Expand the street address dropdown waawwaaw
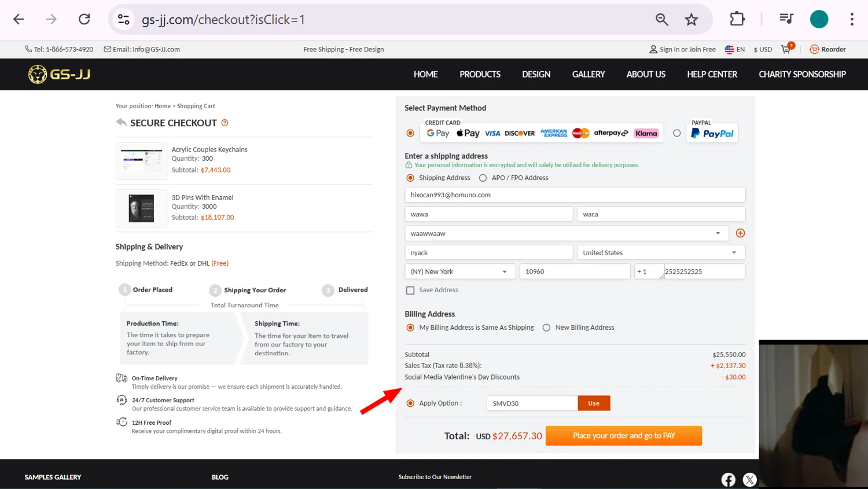 567,233
